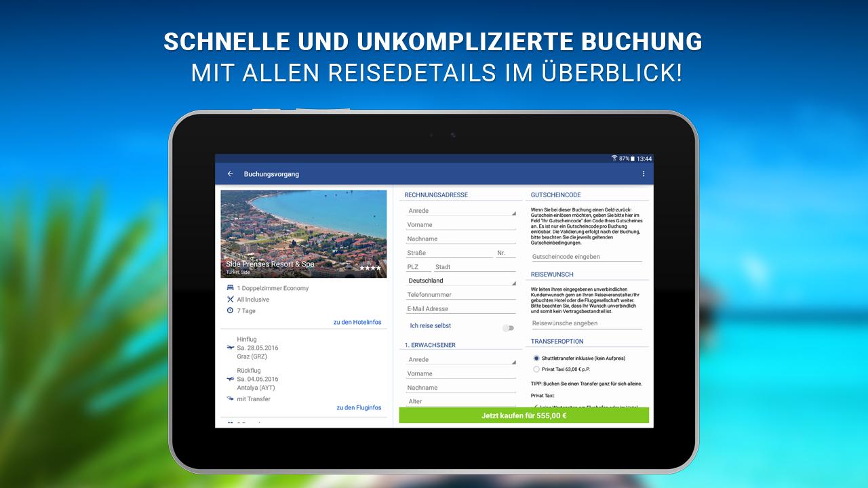Open the zu den Hotelinfos link
Viewport: 868px width, 488px height.
pos(357,322)
